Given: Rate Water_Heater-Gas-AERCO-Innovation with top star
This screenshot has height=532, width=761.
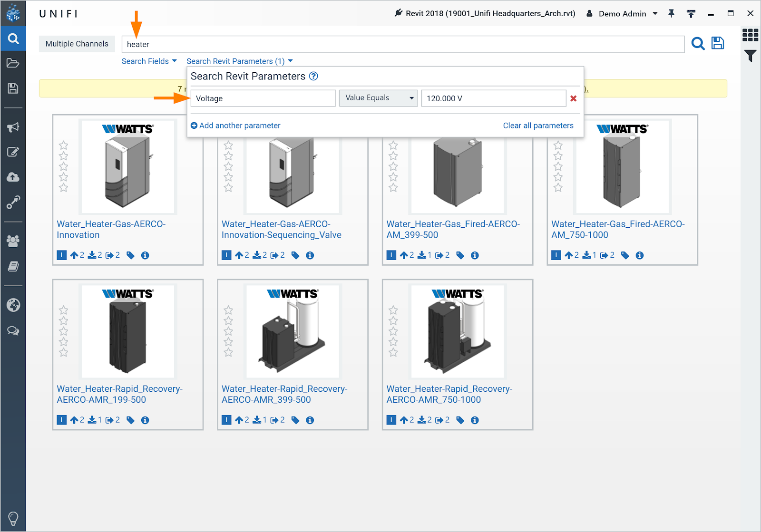Looking at the screenshot, I should coord(63,145).
